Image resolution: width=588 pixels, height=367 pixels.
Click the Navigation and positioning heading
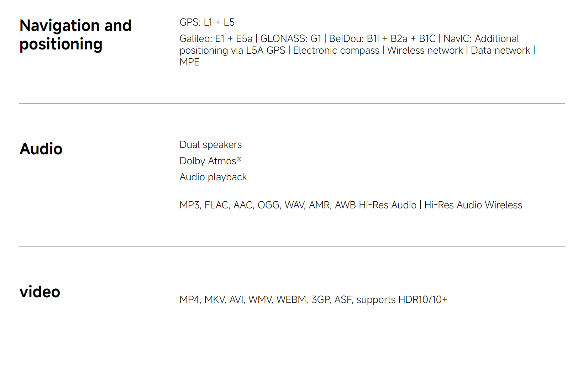tap(75, 35)
